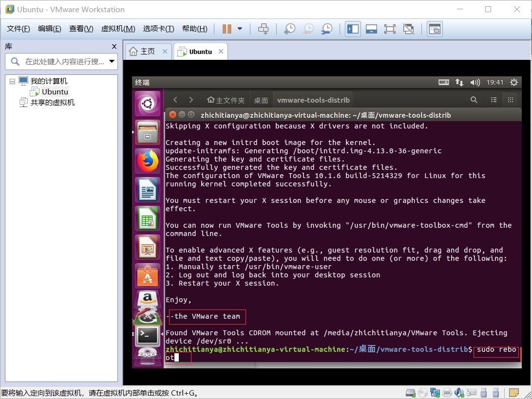Open the snapshot manager icon
This screenshot has height=399, width=532.
[x=327, y=29]
